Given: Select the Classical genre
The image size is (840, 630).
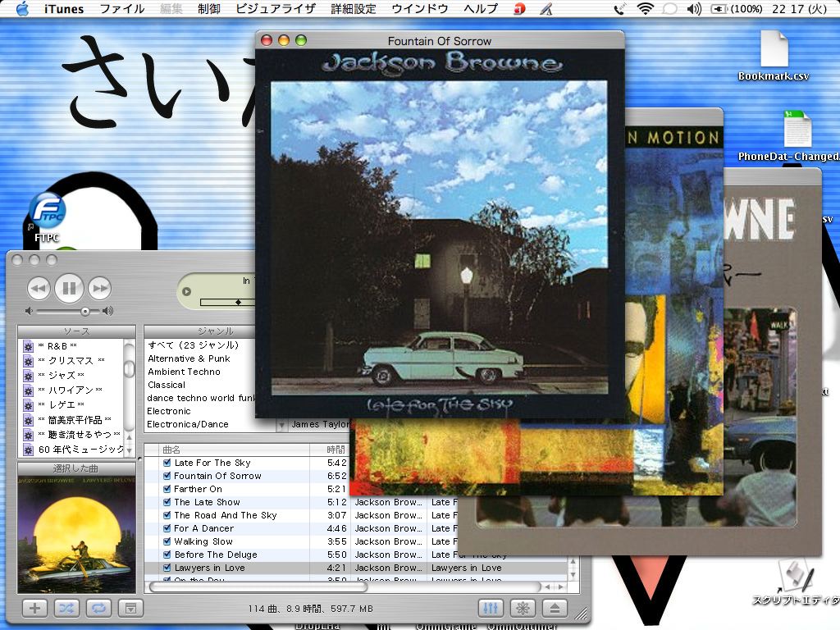Looking at the screenshot, I should pyautogui.click(x=167, y=385).
